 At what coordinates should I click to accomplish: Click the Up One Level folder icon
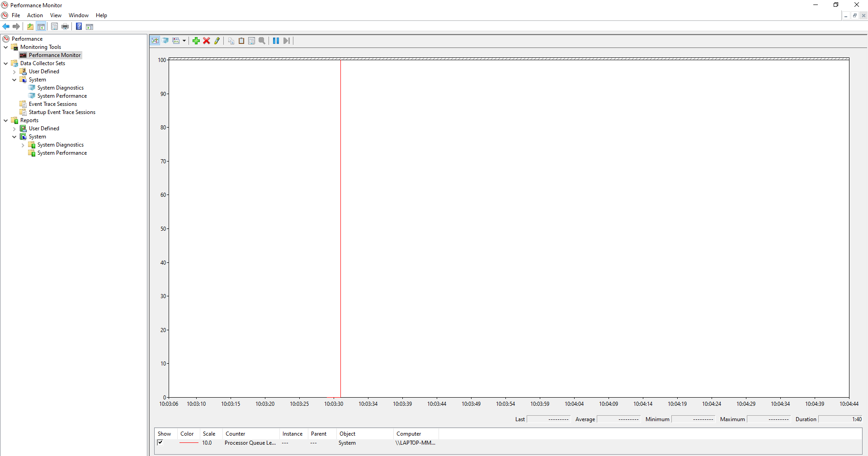tap(30, 27)
